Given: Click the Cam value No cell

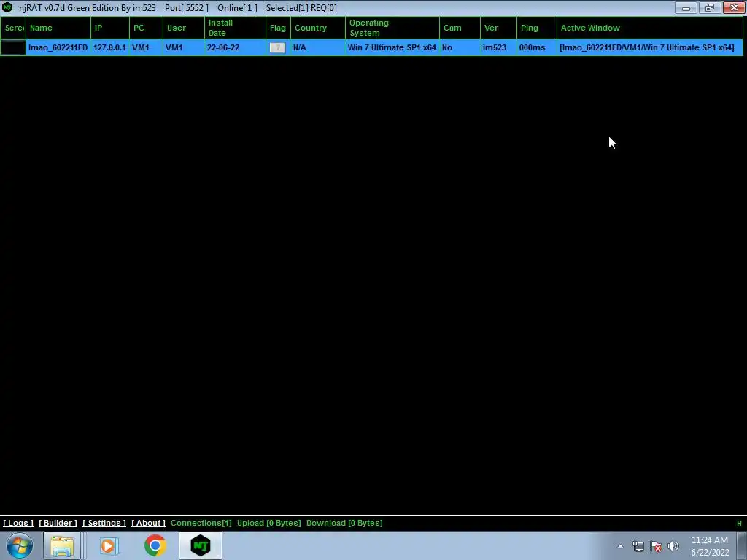Looking at the screenshot, I should point(447,47).
